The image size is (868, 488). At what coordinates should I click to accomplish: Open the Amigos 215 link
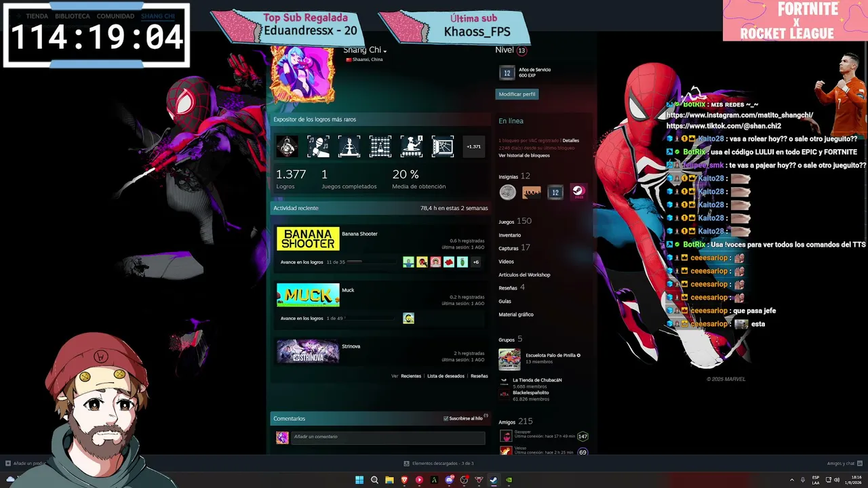(x=516, y=422)
